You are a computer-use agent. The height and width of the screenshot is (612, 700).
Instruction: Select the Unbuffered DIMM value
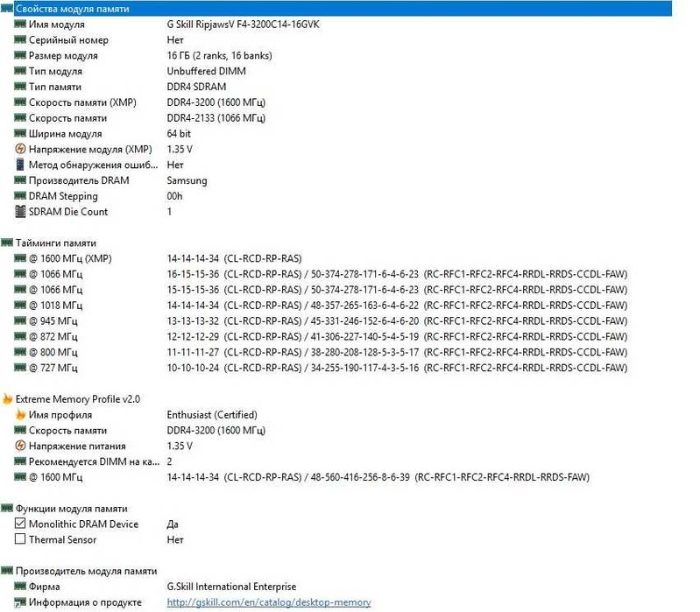pyautogui.click(x=206, y=71)
